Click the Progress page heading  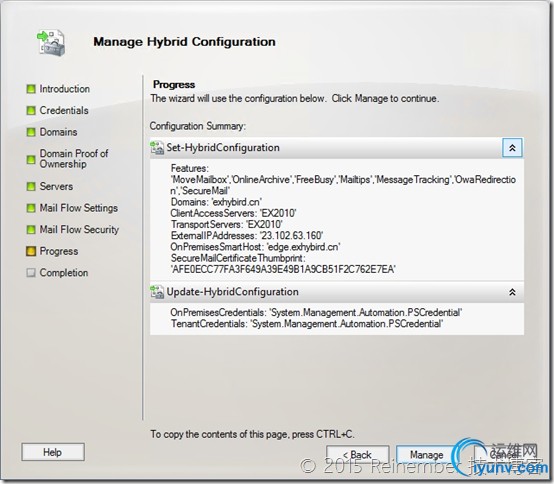click(174, 85)
